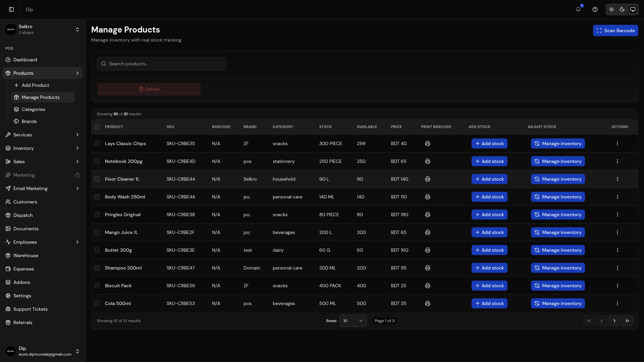Open the Rows per page dropdown
644x362 pixels.
click(x=353, y=321)
